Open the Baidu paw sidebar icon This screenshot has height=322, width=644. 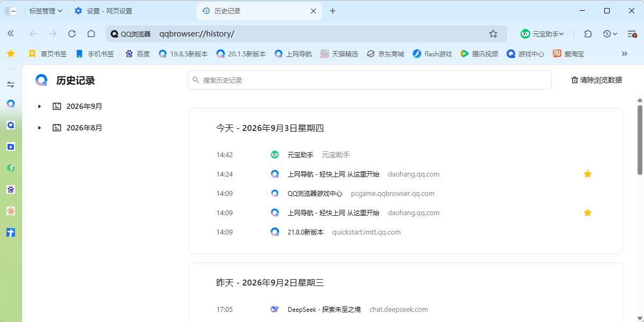click(x=11, y=189)
